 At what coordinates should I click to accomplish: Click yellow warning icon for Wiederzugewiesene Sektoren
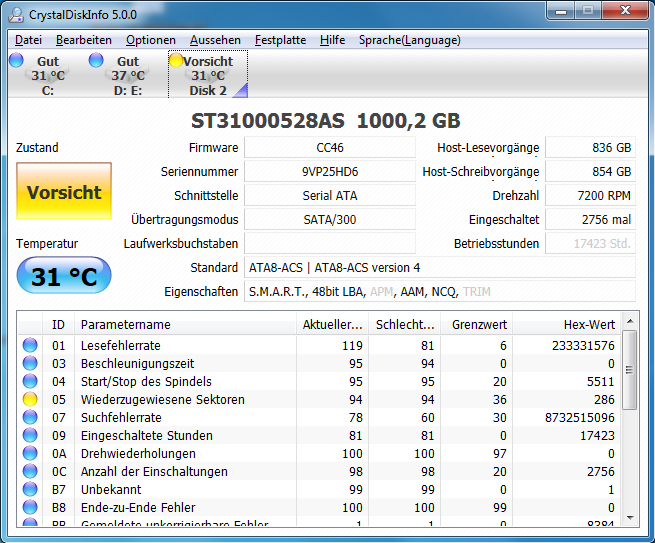point(30,399)
